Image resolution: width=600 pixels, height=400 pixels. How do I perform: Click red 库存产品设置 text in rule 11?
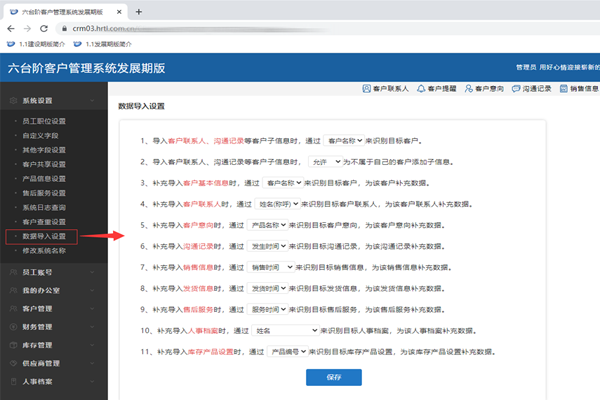point(210,351)
